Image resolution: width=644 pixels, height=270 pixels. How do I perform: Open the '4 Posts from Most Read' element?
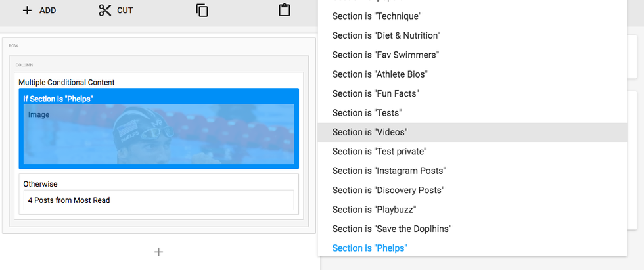point(158,200)
